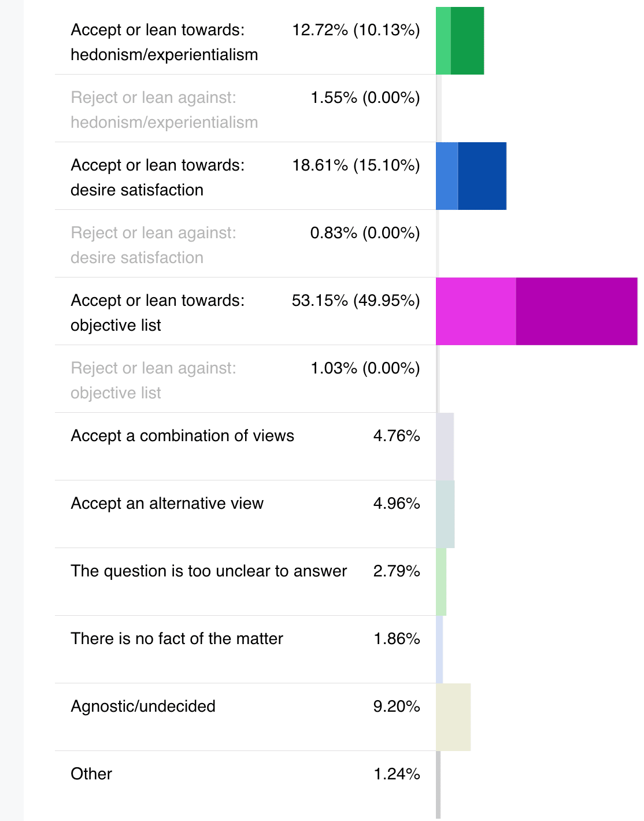The width and height of the screenshot is (644, 821).
Task: Select 'Accept or lean towards: objective list'
Action: click(x=245, y=312)
